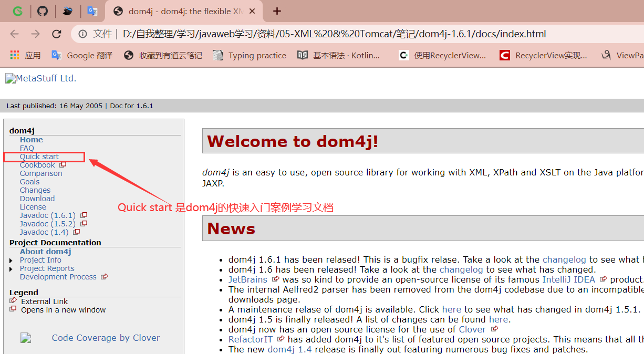This screenshot has height=354, width=644.
Task: Switch to the pinned Google Translate tab
Action: coord(92,11)
